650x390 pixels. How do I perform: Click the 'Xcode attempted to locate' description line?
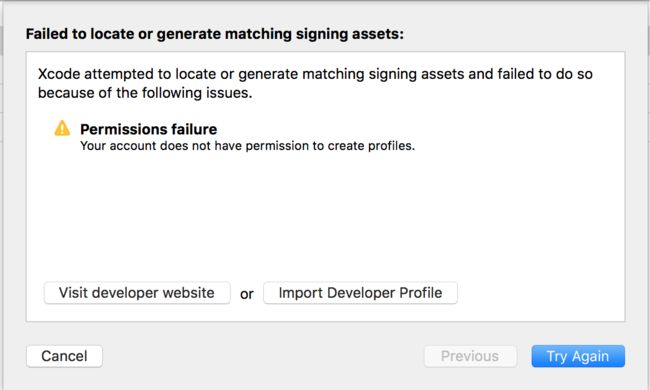[315, 74]
